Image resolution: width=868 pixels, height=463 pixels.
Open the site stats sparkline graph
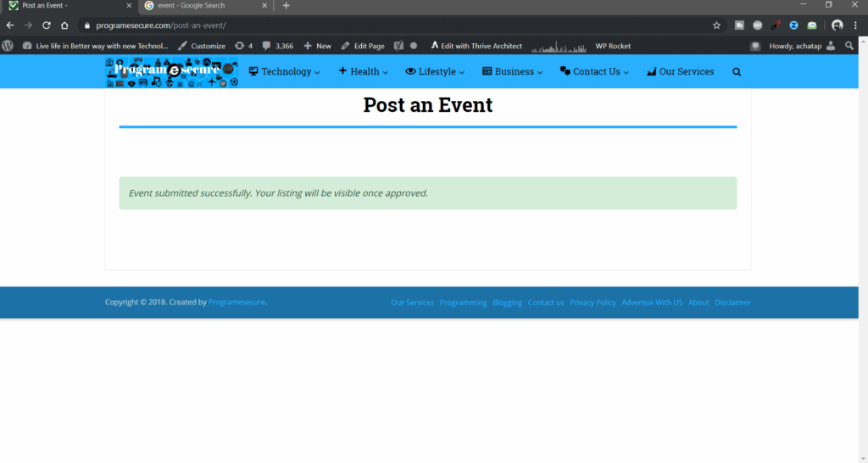(559, 47)
